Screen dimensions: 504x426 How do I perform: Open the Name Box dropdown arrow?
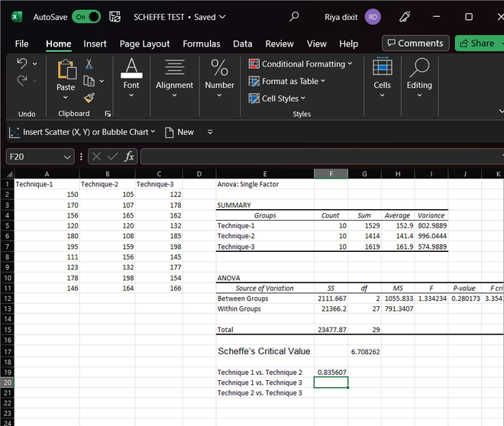(67, 157)
